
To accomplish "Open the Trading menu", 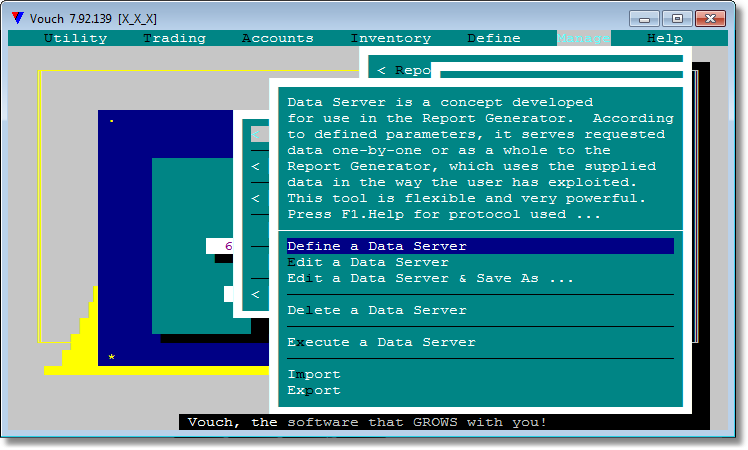I will (174, 38).
